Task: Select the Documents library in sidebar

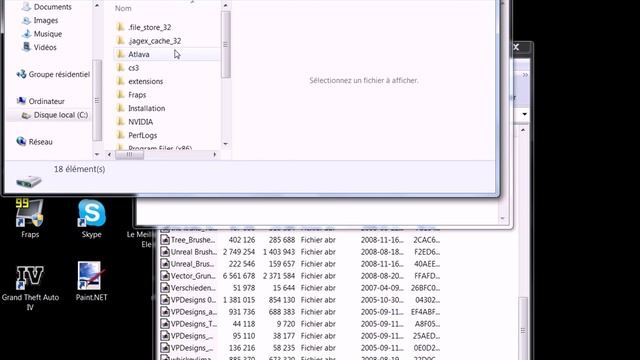Action: (x=47, y=7)
